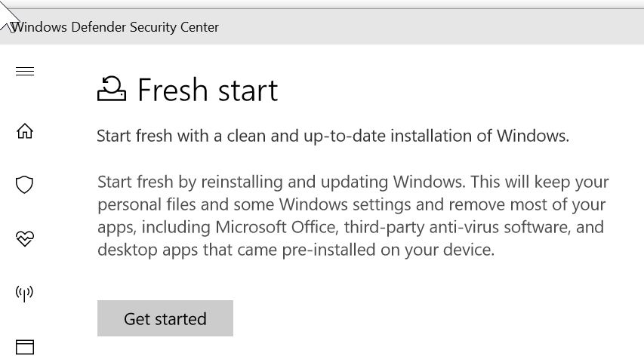Open Firewall & network protection antenna icon
644x356 pixels.
tap(24, 293)
